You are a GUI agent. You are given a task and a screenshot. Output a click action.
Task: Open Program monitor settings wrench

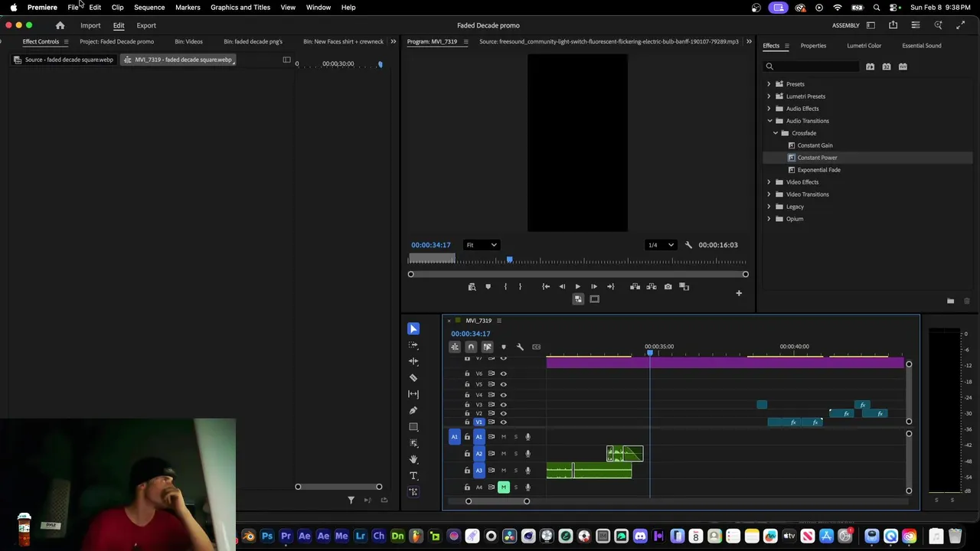[x=688, y=245]
